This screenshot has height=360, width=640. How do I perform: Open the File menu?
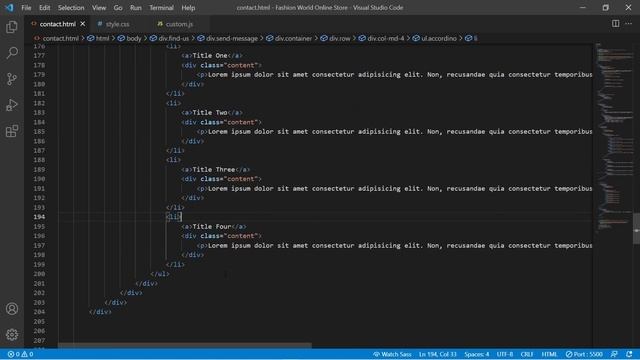point(26,8)
